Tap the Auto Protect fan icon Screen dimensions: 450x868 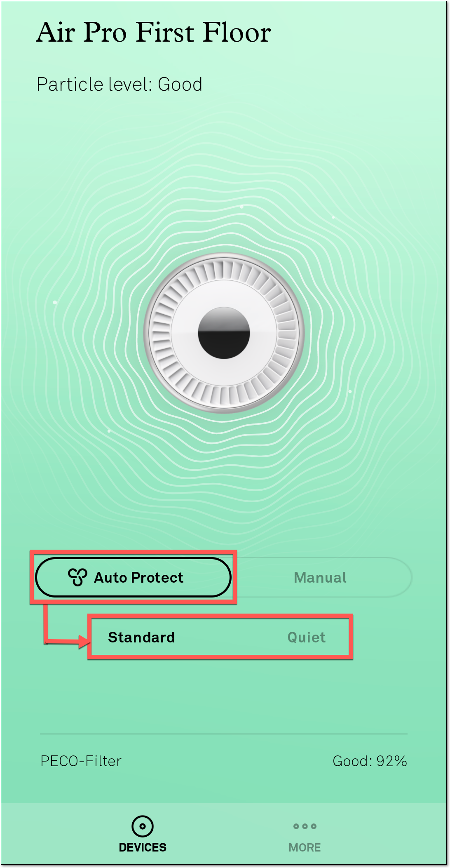pyautogui.click(x=77, y=577)
